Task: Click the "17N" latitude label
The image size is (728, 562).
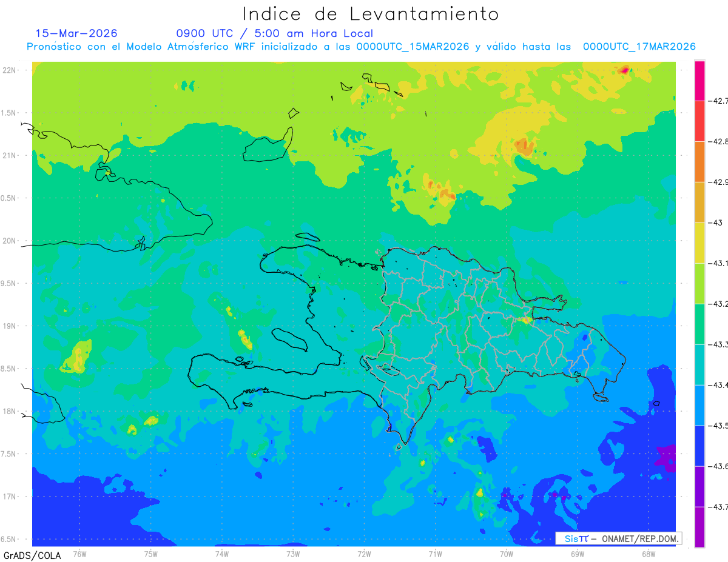Action: pos(10,497)
